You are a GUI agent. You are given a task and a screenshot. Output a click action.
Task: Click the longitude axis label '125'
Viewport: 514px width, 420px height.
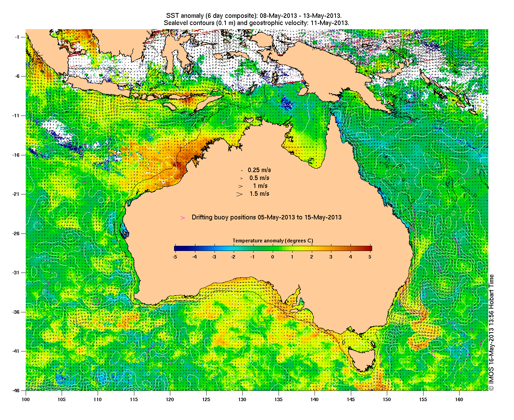[206, 399]
